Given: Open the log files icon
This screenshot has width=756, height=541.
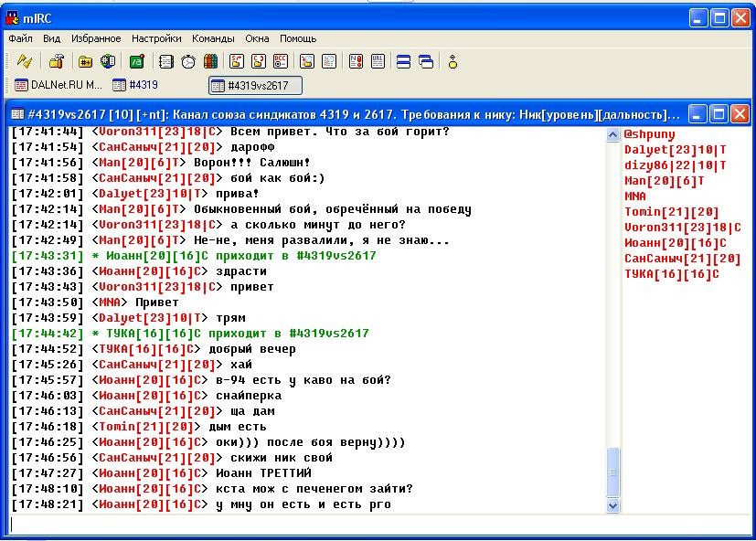Looking at the screenshot, I should tap(329, 61).
